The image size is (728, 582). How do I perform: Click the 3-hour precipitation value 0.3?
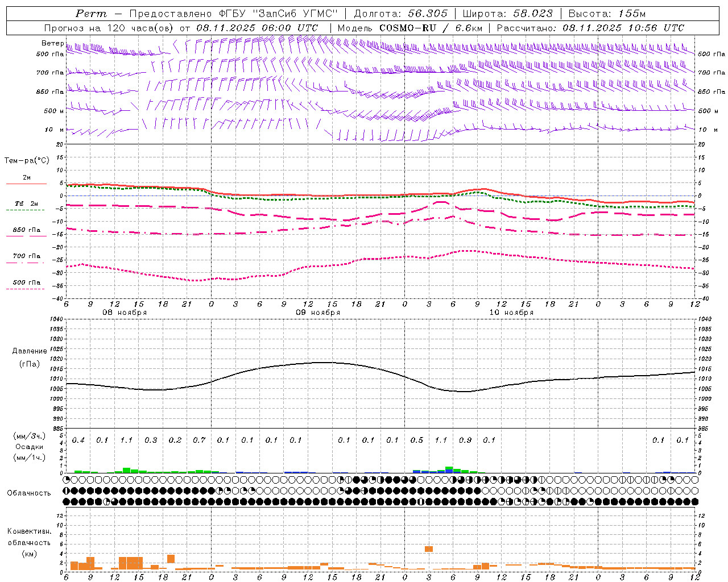click(x=151, y=440)
